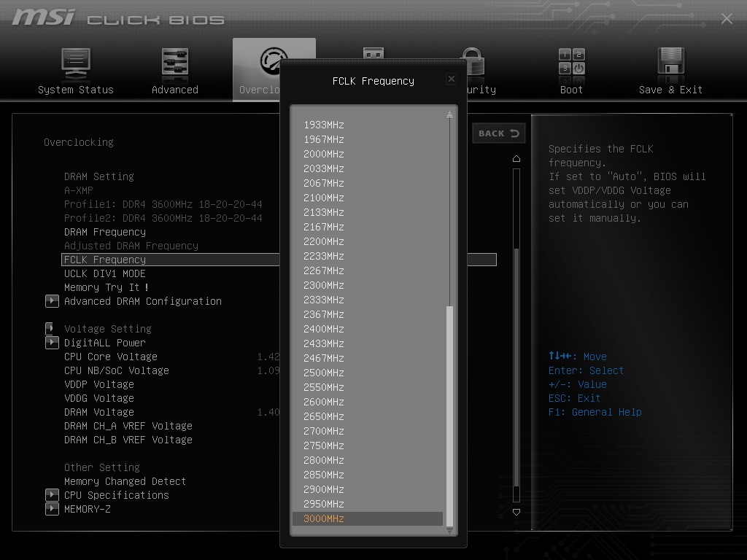Click main panel scroll up arrow
Screen dimensions: 747x560
coord(516,158)
